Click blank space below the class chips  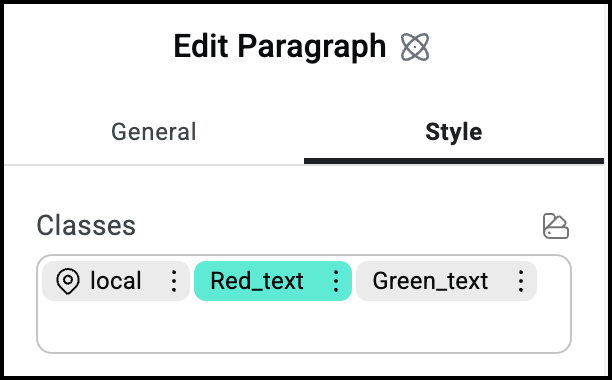click(304, 327)
